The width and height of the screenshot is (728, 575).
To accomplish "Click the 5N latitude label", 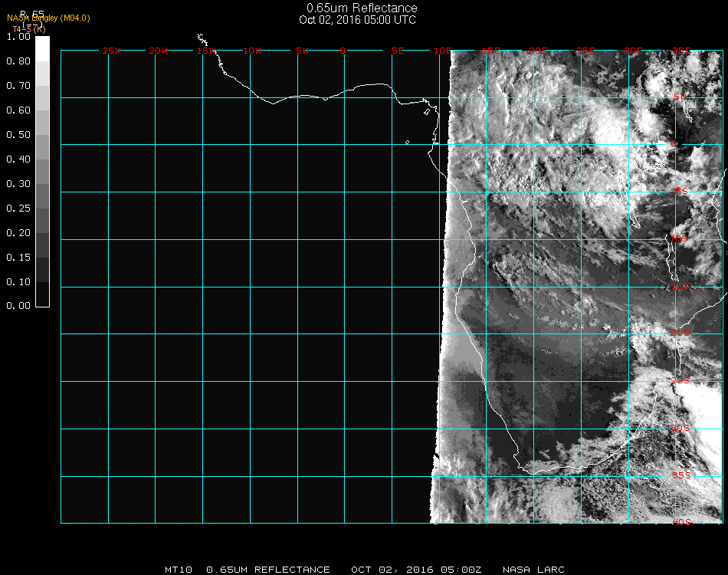I will 680,97.
